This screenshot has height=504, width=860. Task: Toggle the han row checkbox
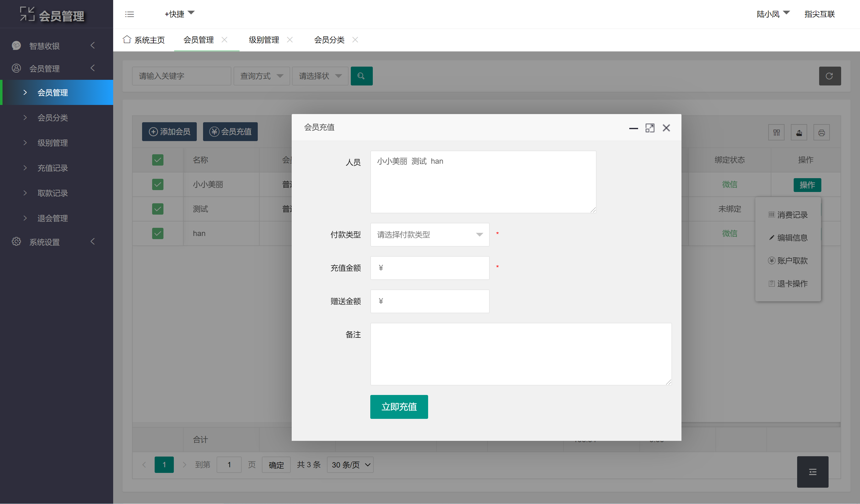click(x=158, y=233)
